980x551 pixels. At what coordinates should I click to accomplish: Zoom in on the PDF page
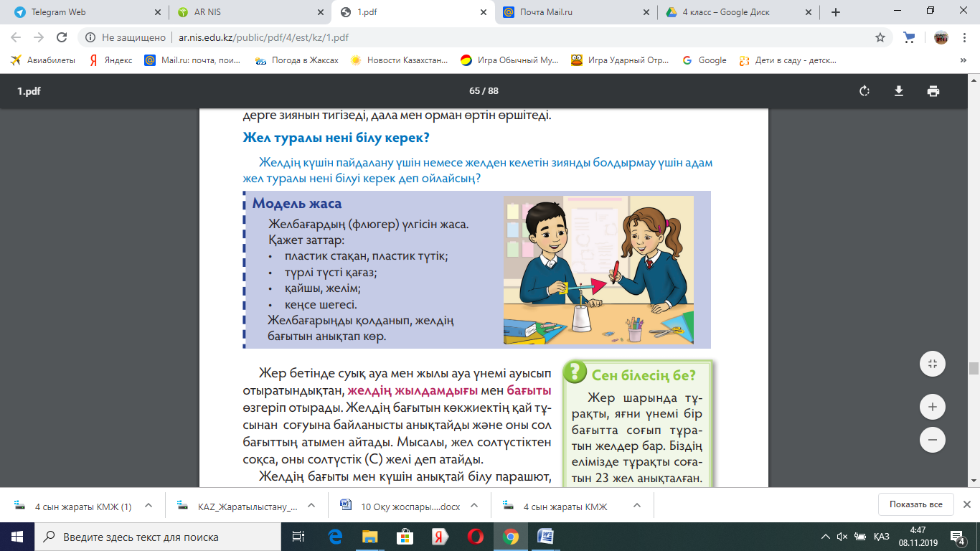tap(933, 407)
